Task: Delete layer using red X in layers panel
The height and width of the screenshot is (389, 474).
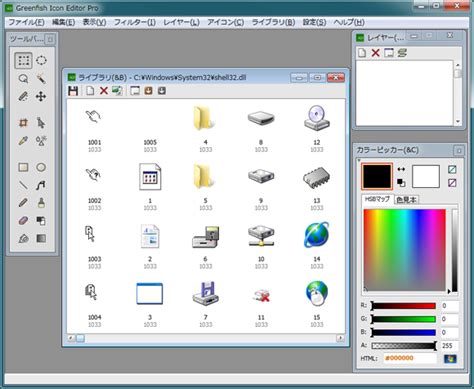Action: (x=376, y=53)
